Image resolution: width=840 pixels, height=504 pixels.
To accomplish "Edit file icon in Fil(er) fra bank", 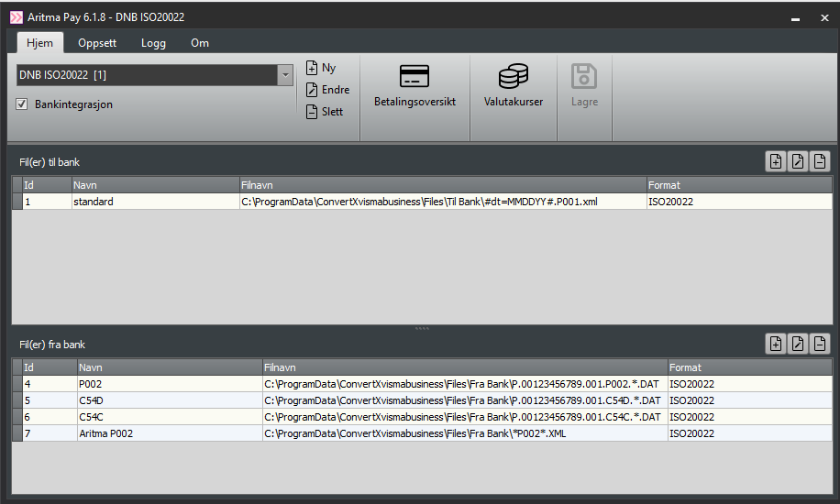I will coord(798,344).
